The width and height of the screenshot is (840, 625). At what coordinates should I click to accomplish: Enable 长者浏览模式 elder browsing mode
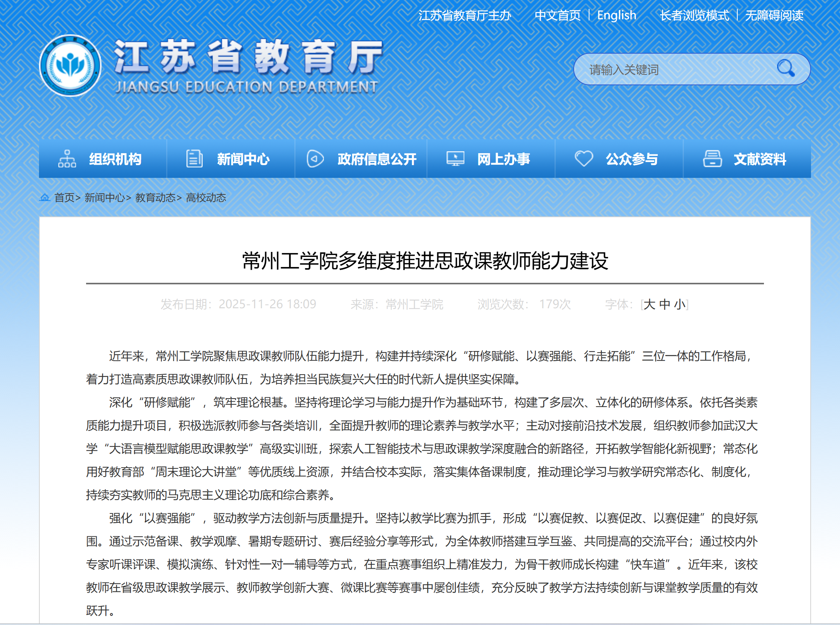tap(694, 15)
